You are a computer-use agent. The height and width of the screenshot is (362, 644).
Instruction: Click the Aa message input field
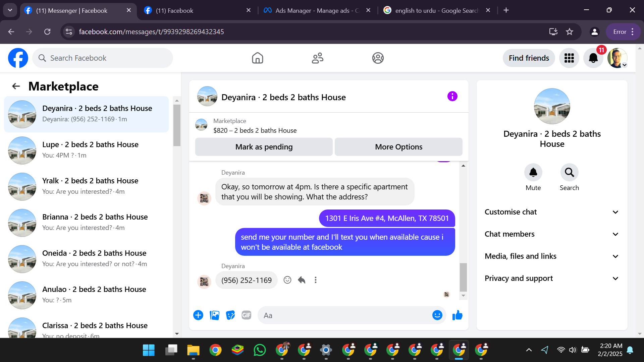point(345,315)
